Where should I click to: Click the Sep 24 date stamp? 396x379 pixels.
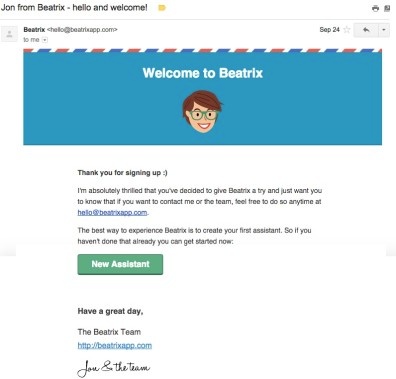tap(329, 30)
